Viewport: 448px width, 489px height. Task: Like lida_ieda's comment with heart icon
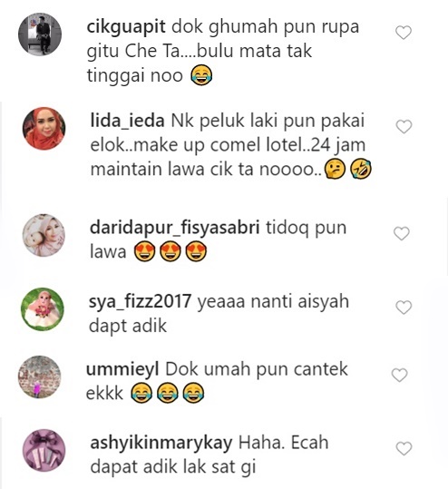[x=404, y=126]
